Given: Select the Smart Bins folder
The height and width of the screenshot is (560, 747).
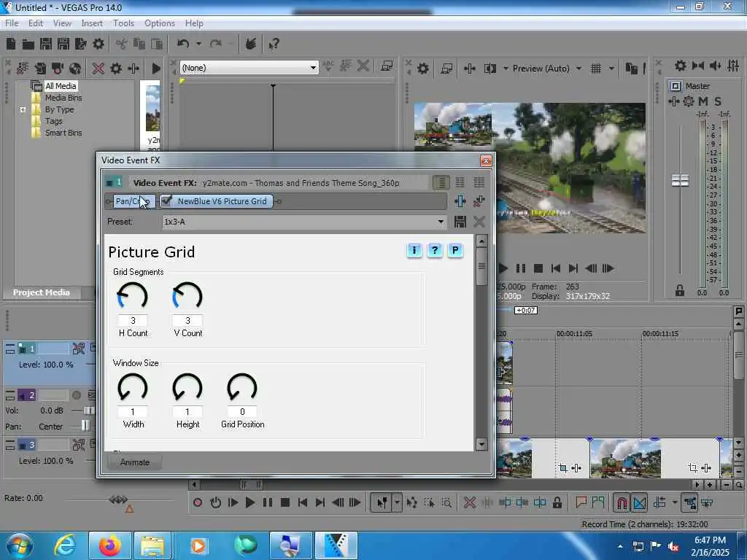Looking at the screenshot, I should point(63,133).
